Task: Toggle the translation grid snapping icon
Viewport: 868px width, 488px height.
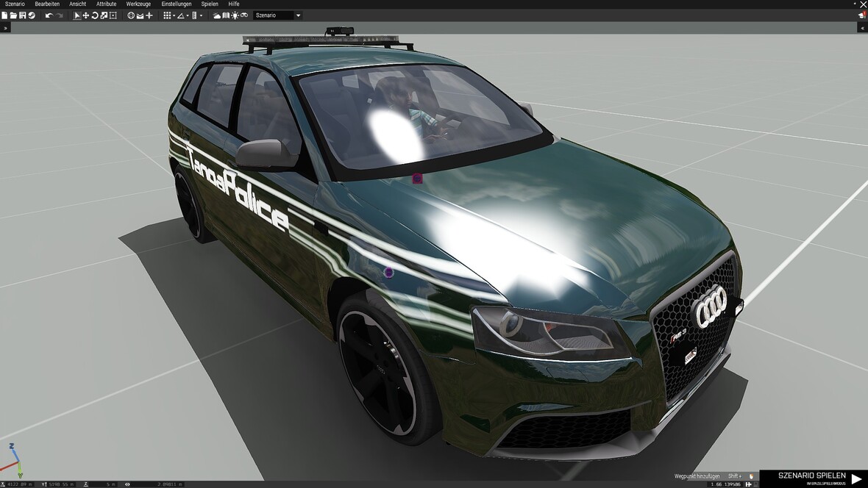Action: coord(167,15)
